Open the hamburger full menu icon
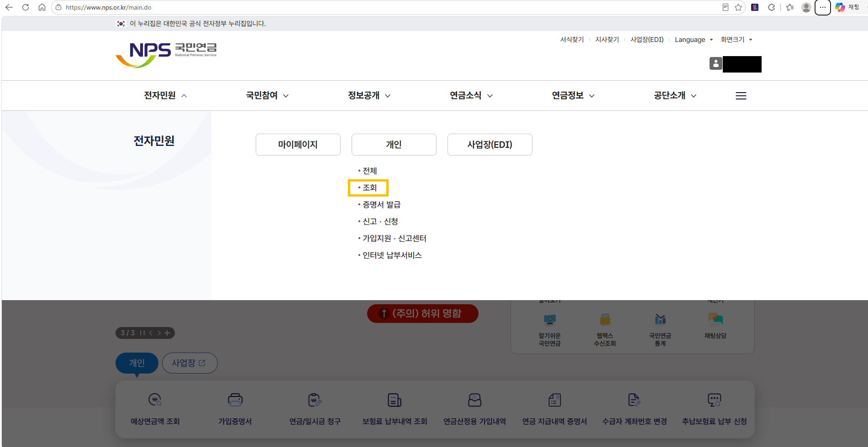Image resolution: width=868 pixels, height=447 pixels. coord(741,96)
